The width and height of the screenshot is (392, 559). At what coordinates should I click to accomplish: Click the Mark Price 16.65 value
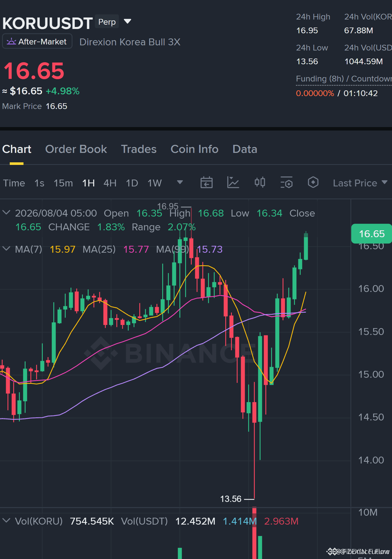click(x=56, y=106)
